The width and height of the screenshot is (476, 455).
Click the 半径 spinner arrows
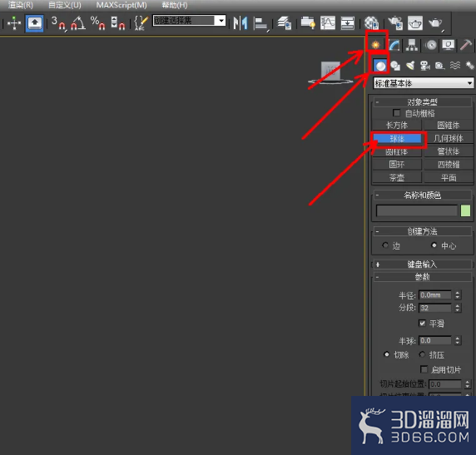coord(458,294)
